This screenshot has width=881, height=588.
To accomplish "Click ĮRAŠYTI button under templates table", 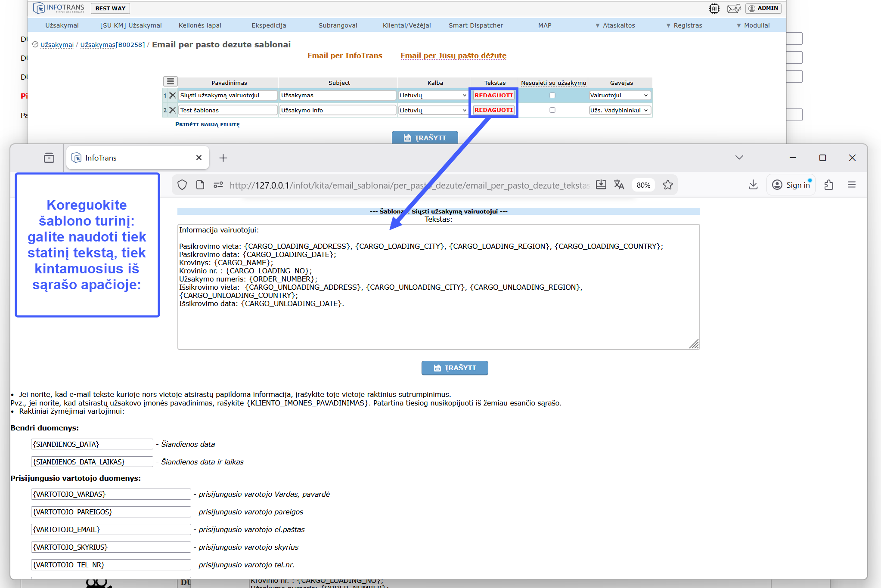I will tap(425, 138).
